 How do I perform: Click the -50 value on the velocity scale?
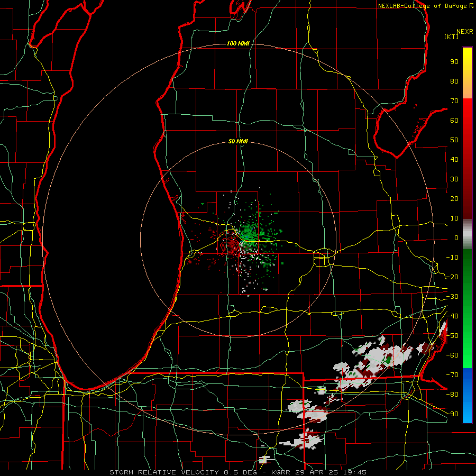(452, 336)
